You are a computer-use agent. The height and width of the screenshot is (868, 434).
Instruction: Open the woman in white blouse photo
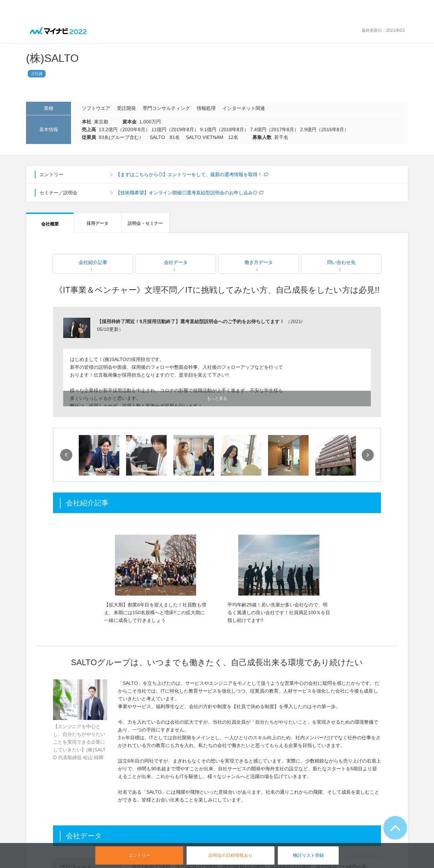(x=241, y=455)
